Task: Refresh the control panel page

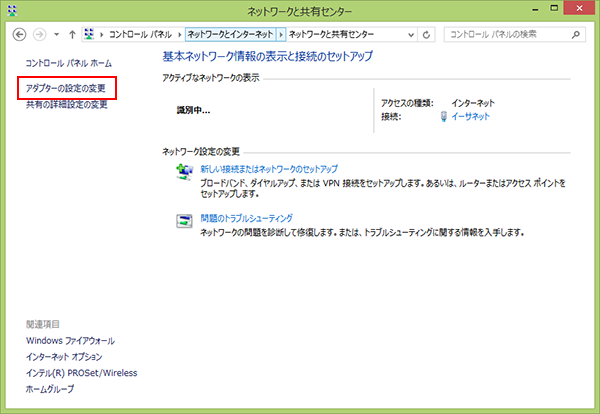Action: [x=426, y=35]
